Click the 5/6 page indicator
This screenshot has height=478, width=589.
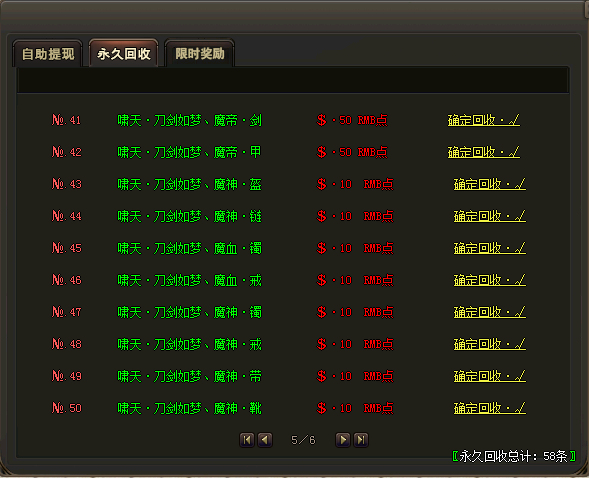click(x=303, y=440)
